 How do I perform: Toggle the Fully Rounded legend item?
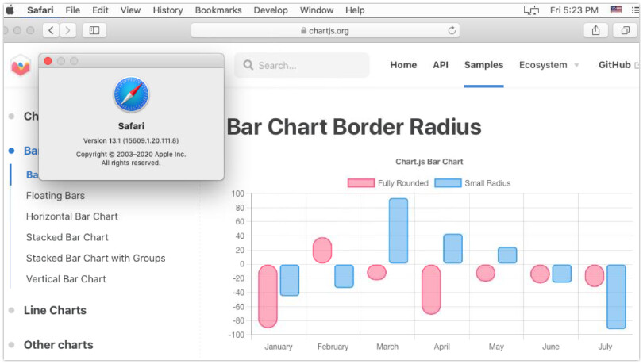coord(388,183)
